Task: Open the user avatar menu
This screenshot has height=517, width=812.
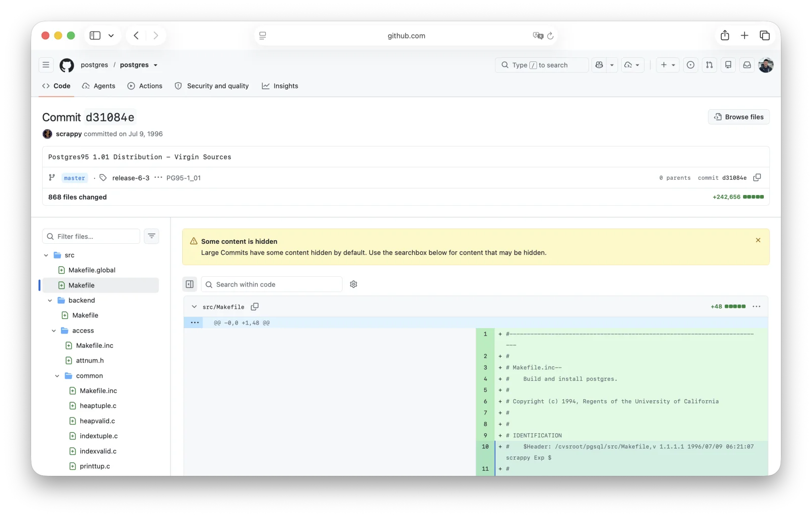Action: click(766, 65)
